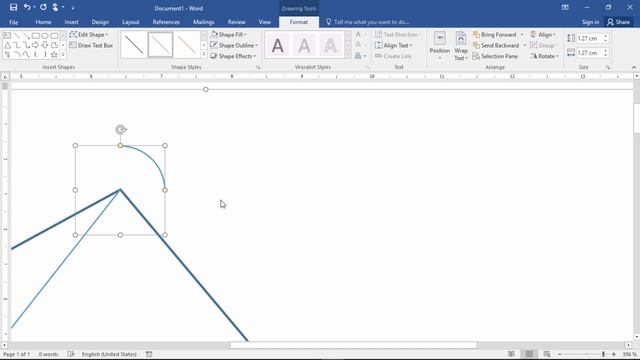Screen dimensions: 640x360
Task: Open the Align Text dropdown
Action: click(393, 45)
